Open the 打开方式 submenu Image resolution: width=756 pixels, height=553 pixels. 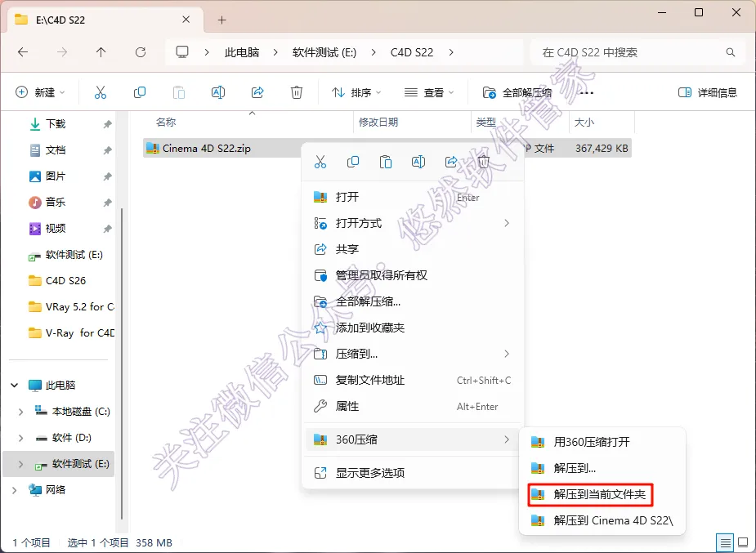tap(413, 223)
